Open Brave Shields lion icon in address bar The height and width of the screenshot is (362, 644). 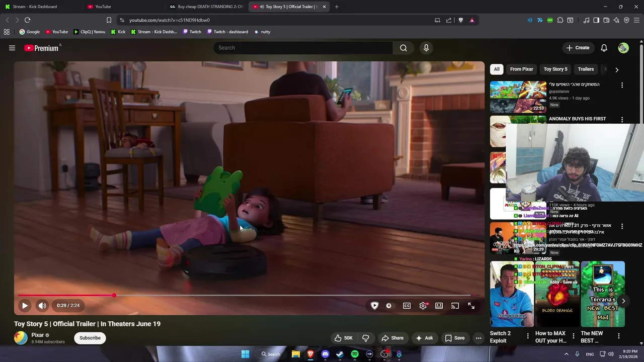tap(460, 20)
